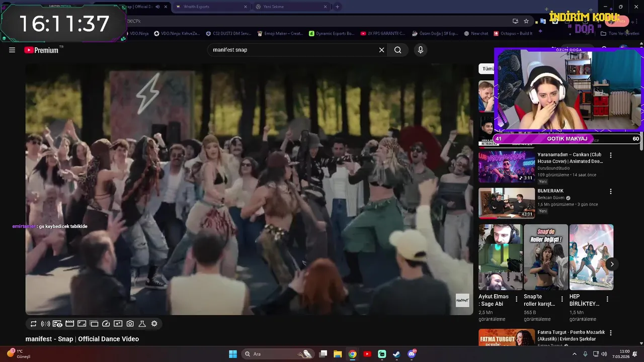
Task: Close the Wraith Esports tab
Action: 246,7
